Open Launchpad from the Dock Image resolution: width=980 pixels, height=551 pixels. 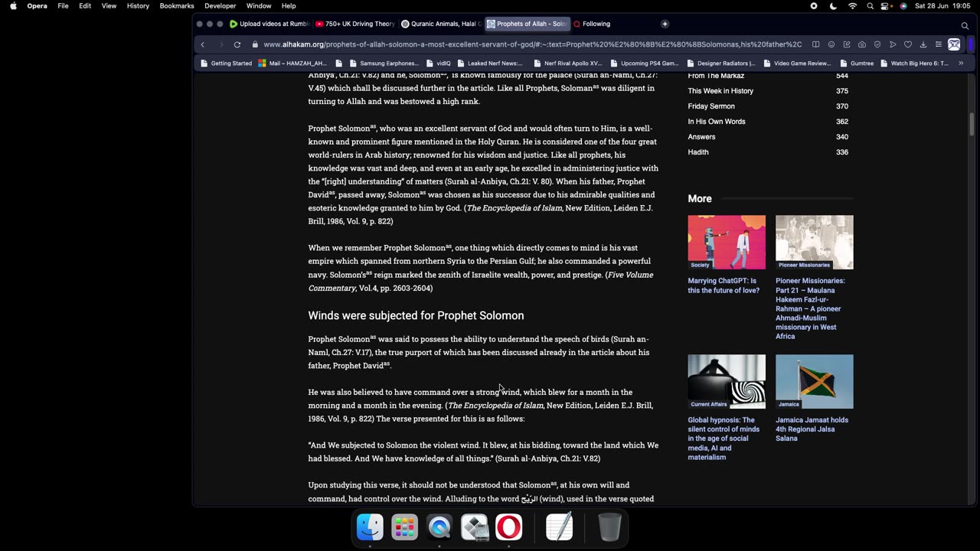[404, 527]
